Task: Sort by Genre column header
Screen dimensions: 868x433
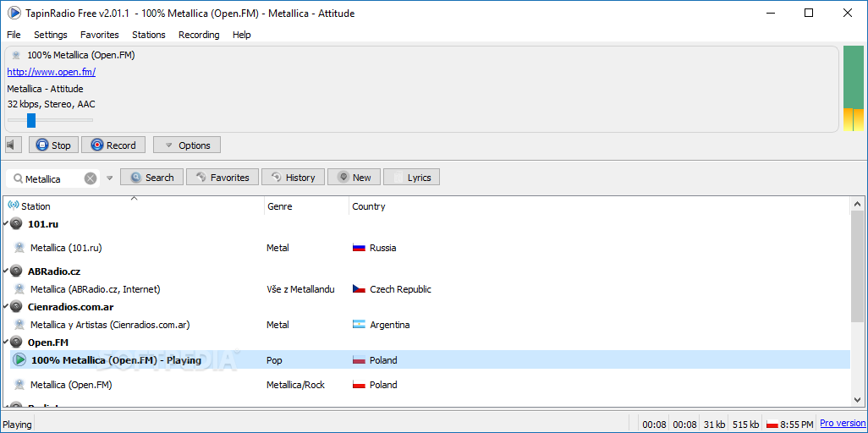Action: pos(306,206)
